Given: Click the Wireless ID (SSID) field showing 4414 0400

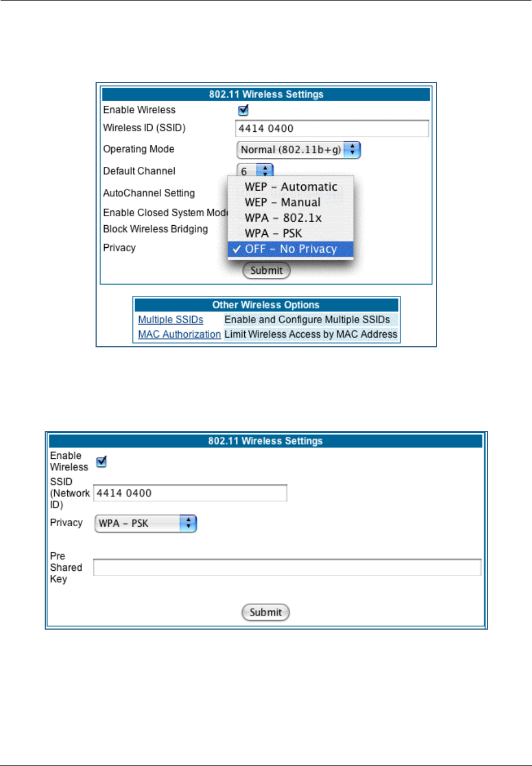Looking at the screenshot, I should point(332,128).
